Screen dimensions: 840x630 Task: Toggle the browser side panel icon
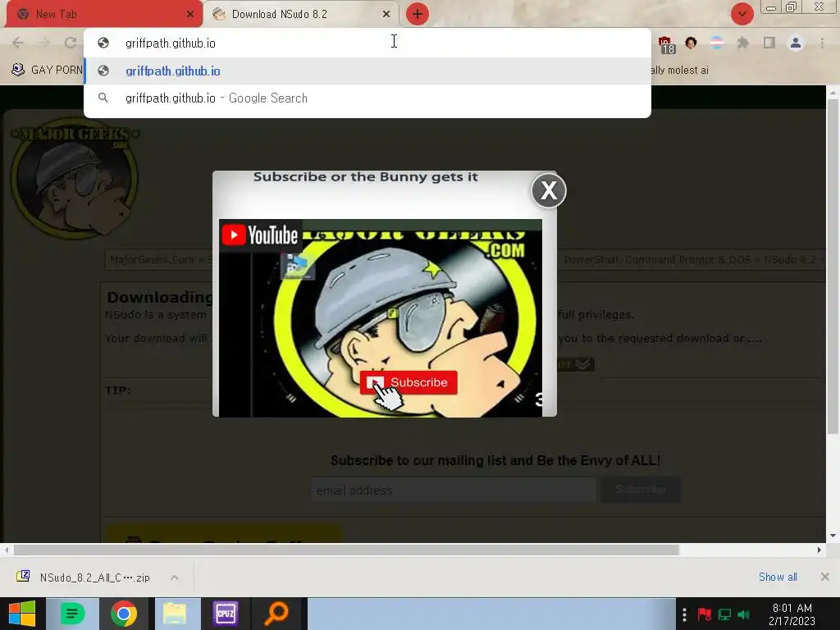(769, 43)
